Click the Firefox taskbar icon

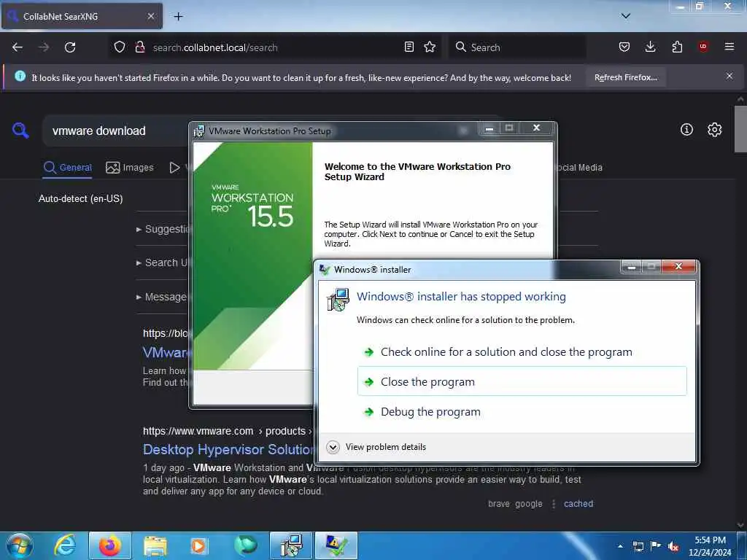(110, 545)
